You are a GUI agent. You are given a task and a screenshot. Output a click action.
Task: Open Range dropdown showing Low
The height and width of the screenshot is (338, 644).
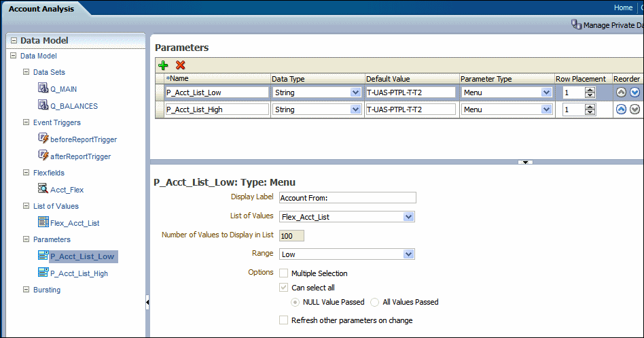pyautogui.click(x=408, y=254)
